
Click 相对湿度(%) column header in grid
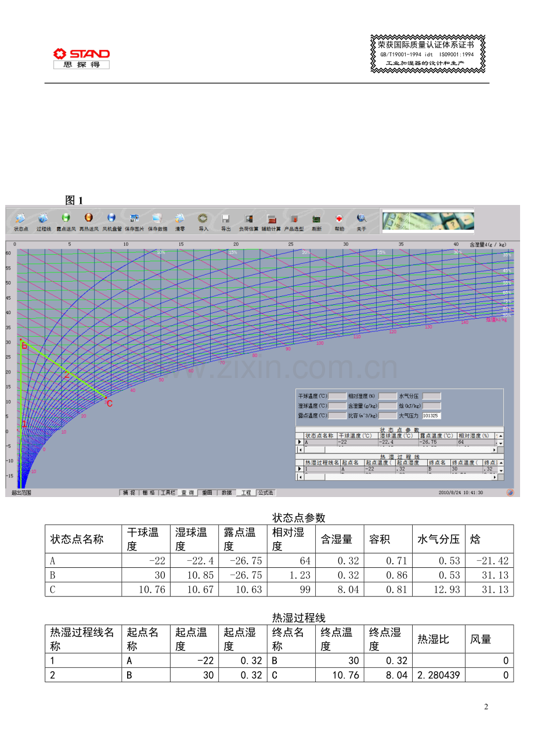pyautogui.click(x=476, y=435)
